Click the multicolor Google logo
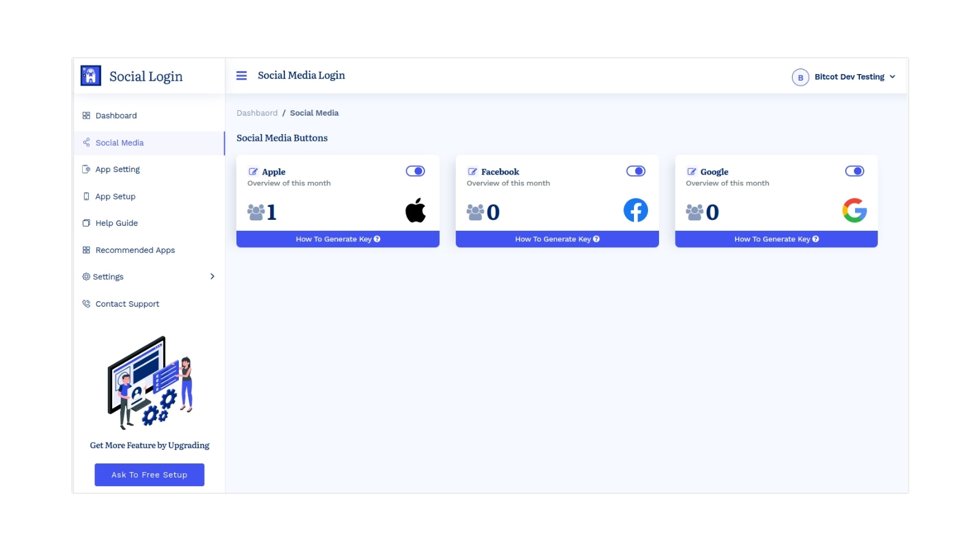980x551 pixels. (854, 210)
